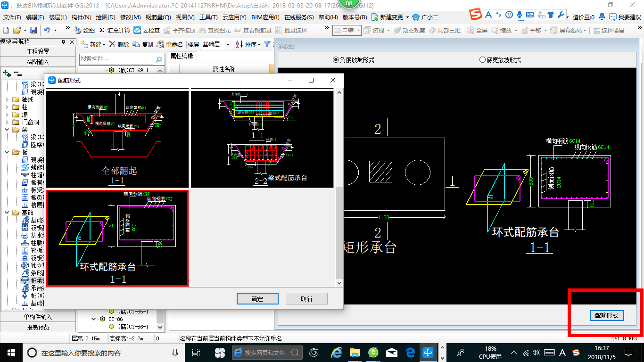This screenshot has height=362, width=644.
Task: Select the 全部翻起 reinforcement thumbnail
Action: click(118, 139)
